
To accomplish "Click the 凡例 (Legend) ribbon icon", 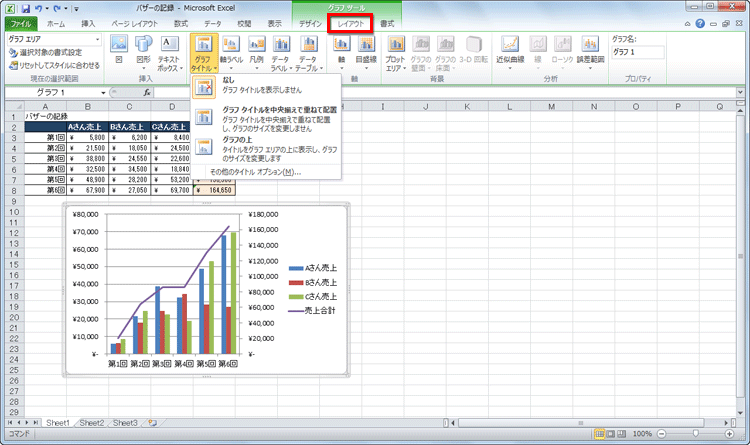I will pos(257,52).
